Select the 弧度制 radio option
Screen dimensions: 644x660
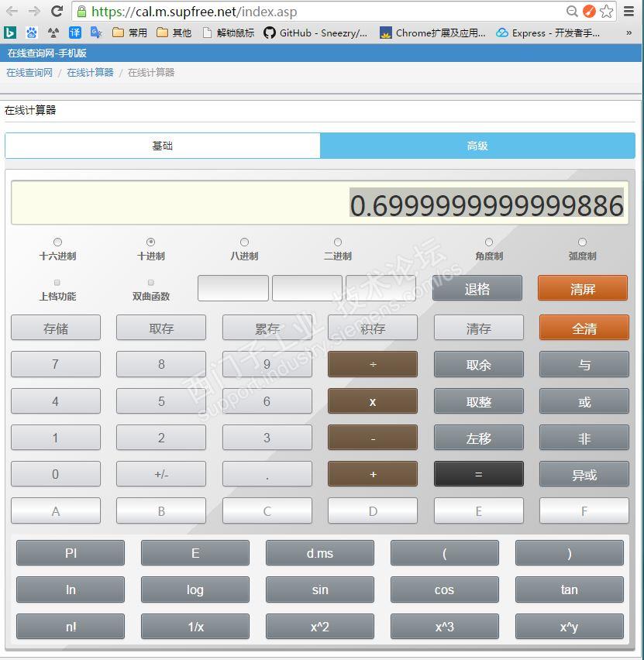coord(583,242)
